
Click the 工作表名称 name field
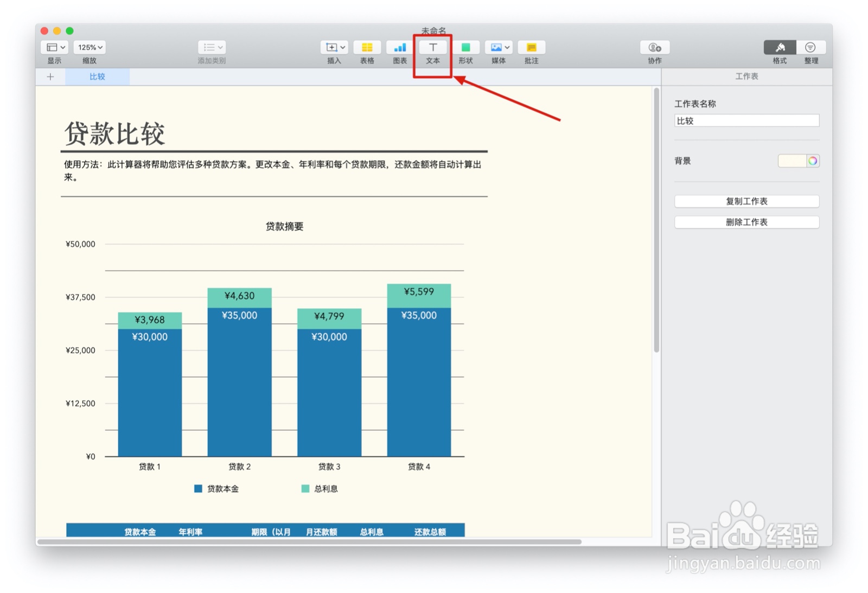tap(746, 120)
